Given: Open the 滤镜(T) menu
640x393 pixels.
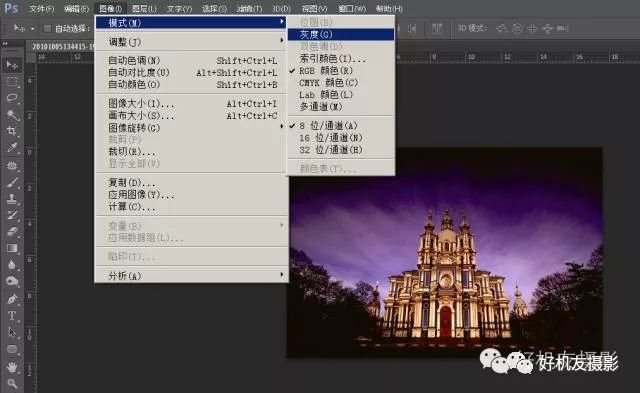Looking at the screenshot, I should pos(249,9).
